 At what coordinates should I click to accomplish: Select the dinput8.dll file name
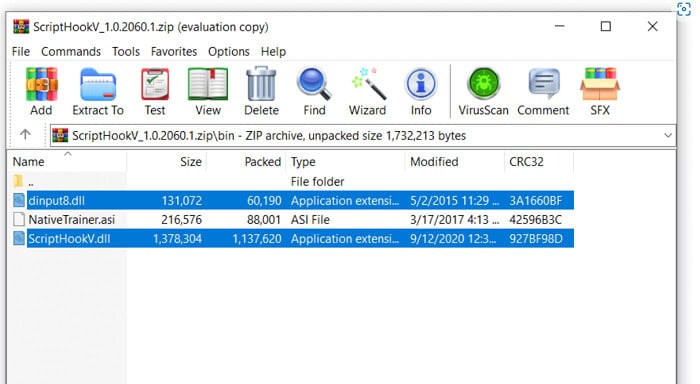coord(56,200)
